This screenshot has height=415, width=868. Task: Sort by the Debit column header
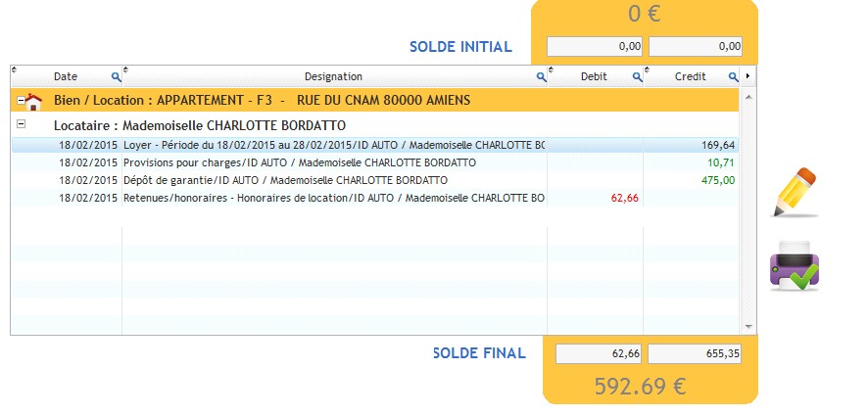pyautogui.click(x=594, y=76)
